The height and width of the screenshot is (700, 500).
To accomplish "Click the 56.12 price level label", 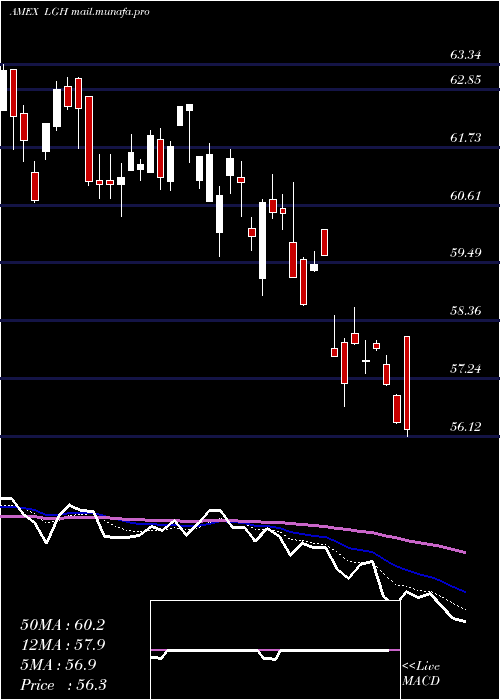I will click(466, 427).
